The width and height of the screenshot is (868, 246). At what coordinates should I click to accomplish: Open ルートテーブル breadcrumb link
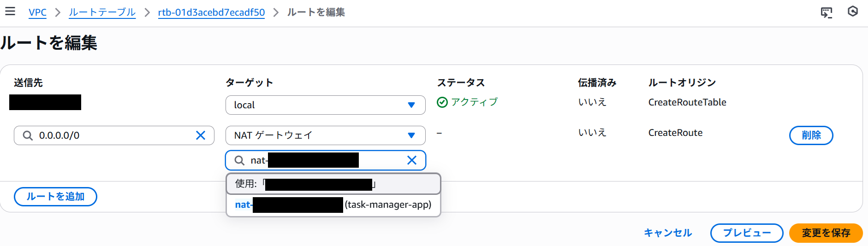point(102,12)
